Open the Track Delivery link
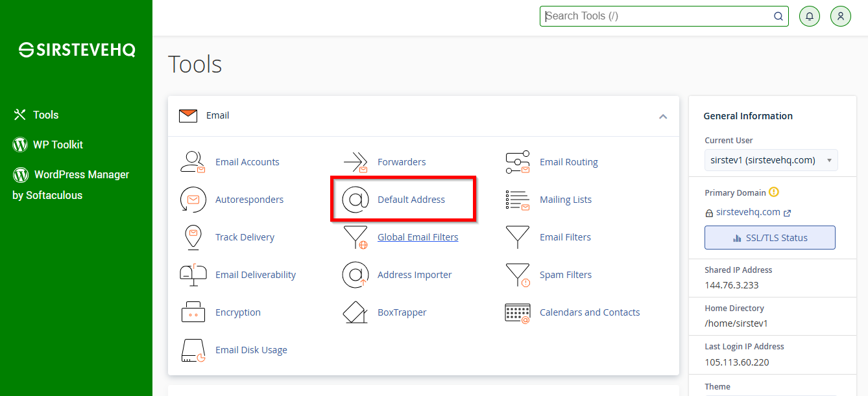 pyautogui.click(x=245, y=237)
